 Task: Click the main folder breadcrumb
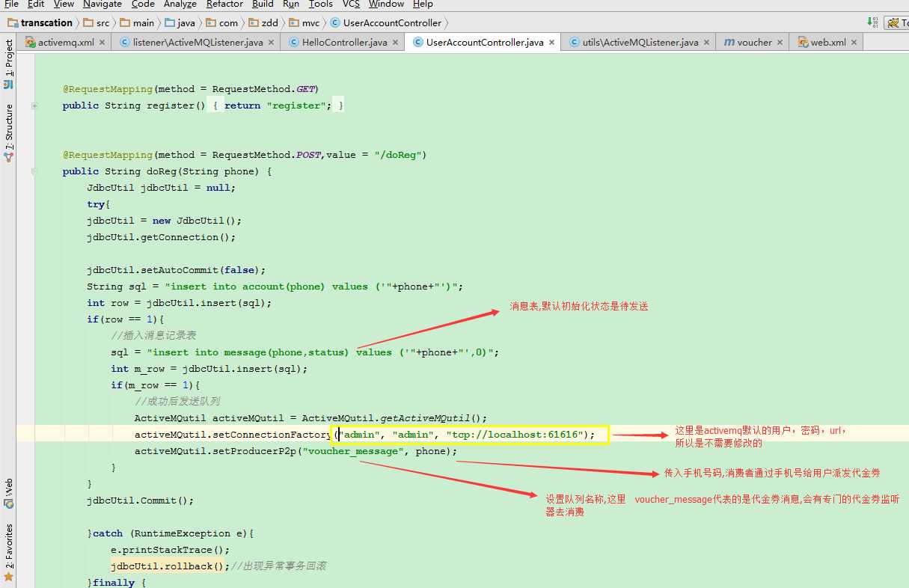click(137, 22)
